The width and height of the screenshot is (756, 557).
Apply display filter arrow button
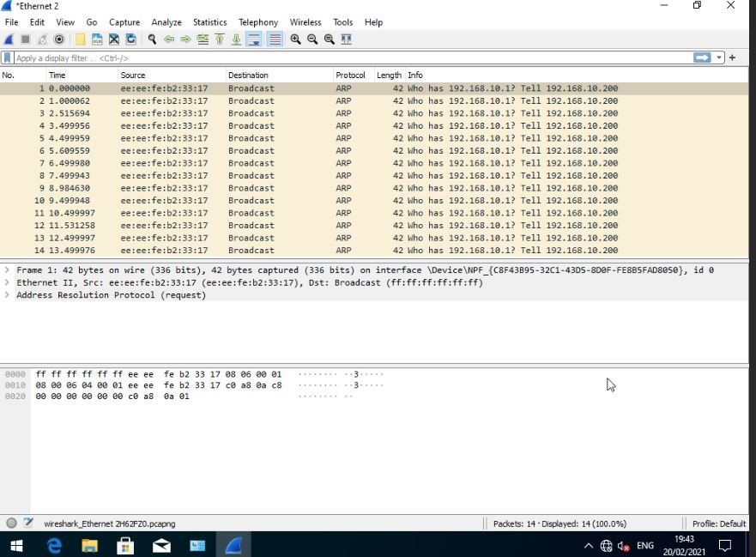(x=702, y=58)
